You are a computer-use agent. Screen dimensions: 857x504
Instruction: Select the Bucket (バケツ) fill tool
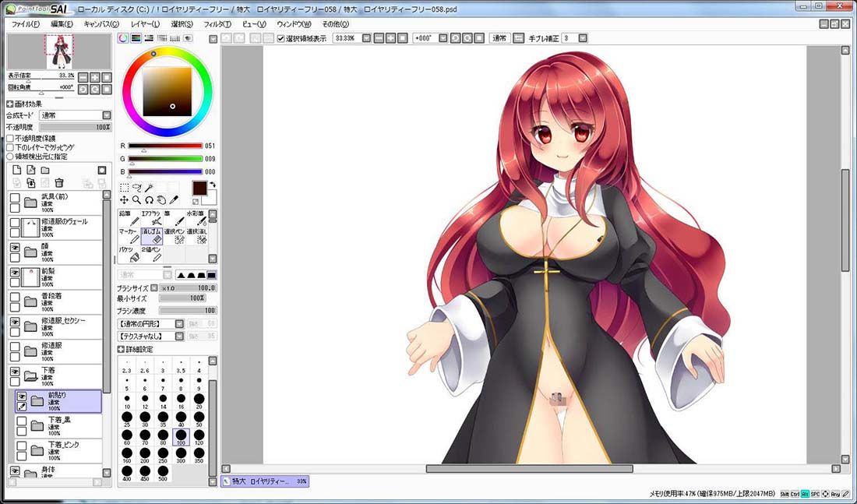point(129,254)
